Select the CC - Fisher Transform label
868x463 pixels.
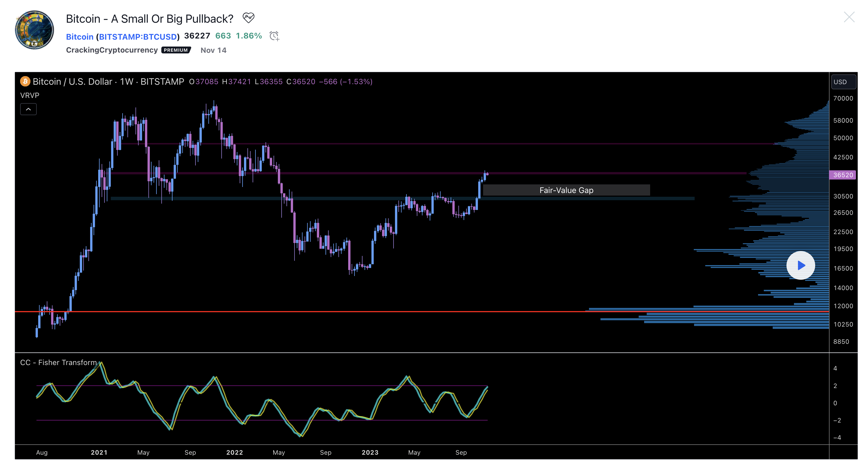(58, 362)
